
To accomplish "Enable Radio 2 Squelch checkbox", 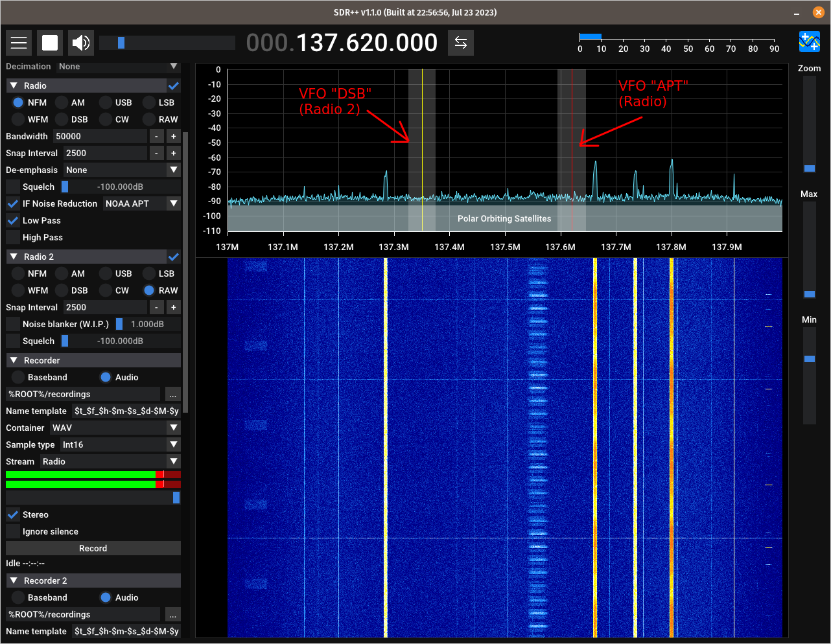I will click(12, 341).
